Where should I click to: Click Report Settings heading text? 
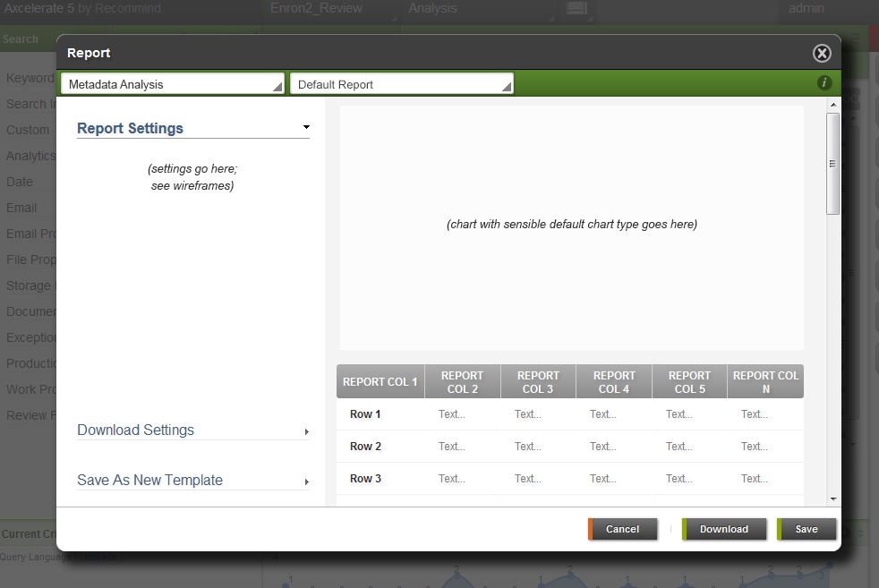point(130,128)
